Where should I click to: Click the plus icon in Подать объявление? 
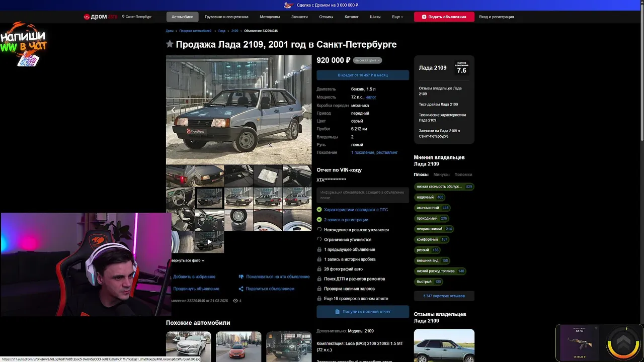pos(424,17)
